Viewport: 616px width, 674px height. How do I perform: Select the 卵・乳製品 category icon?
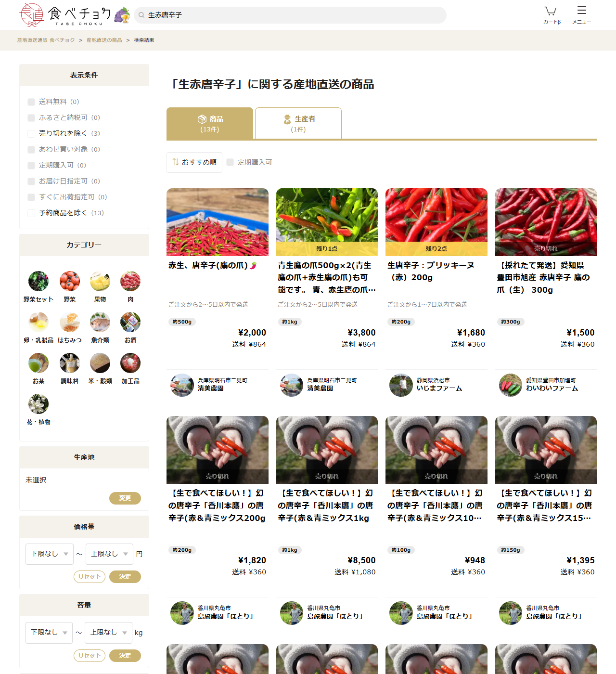click(38, 322)
